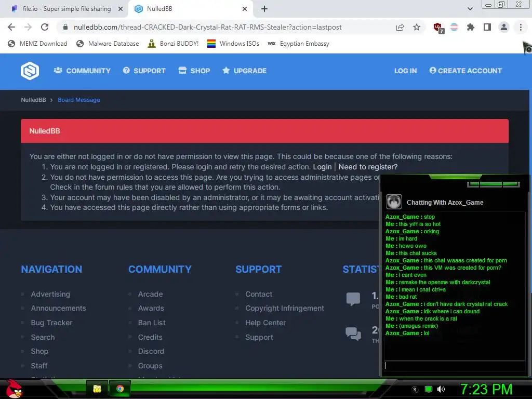
Task: Open the Shop footer link
Action: click(39, 352)
